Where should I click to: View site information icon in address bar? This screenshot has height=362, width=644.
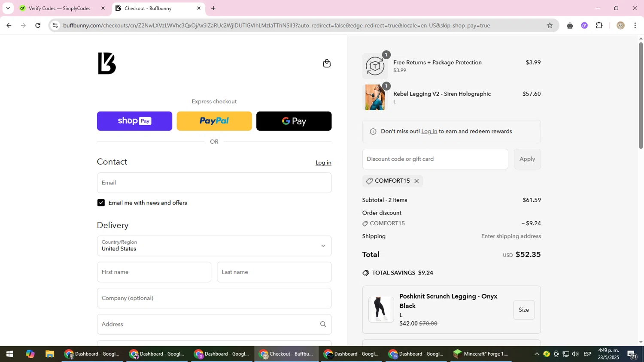tap(55, 25)
